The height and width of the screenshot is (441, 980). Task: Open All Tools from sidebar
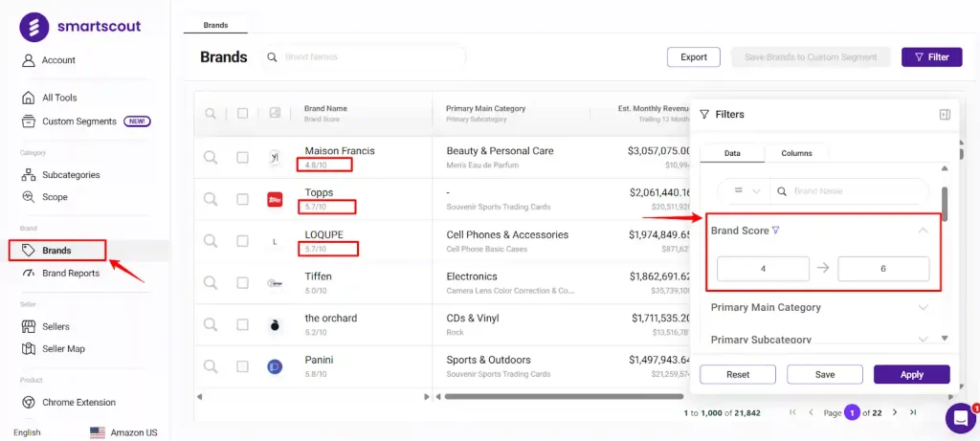click(x=49, y=98)
